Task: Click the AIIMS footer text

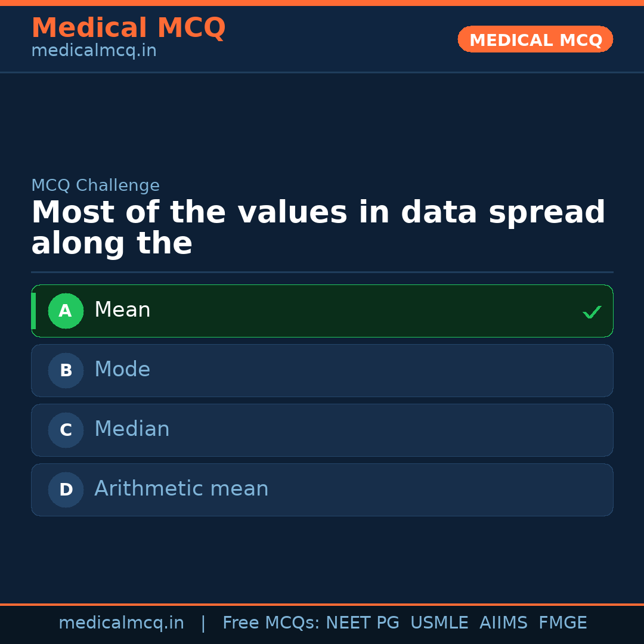Action: [x=504, y=623]
